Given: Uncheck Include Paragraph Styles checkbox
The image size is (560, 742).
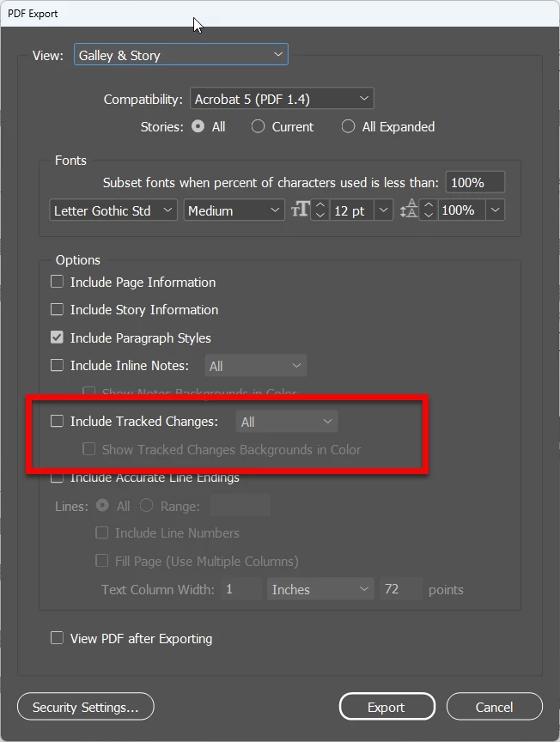Looking at the screenshot, I should [57, 338].
